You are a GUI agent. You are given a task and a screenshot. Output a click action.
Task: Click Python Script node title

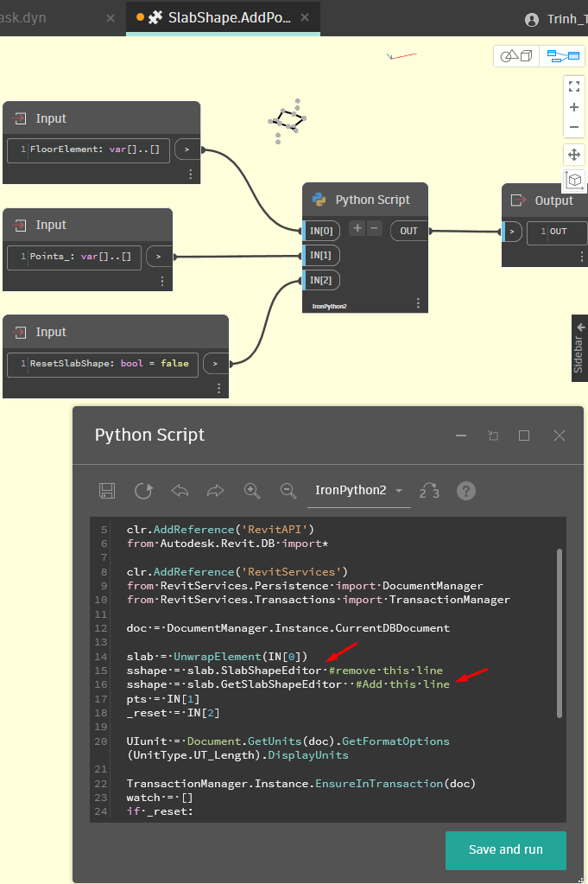373,200
